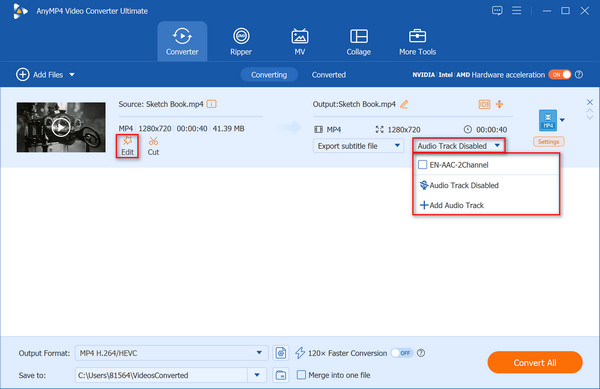Click the Add Files plus icon
Screen dimensions: 600x389
(x=23, y=74)
